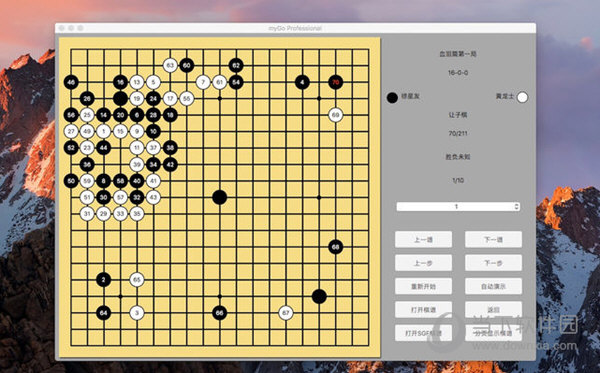600x373 pixels.
Task: Advance a move with the 下一步 button
Action: click(x=493, y=263)
